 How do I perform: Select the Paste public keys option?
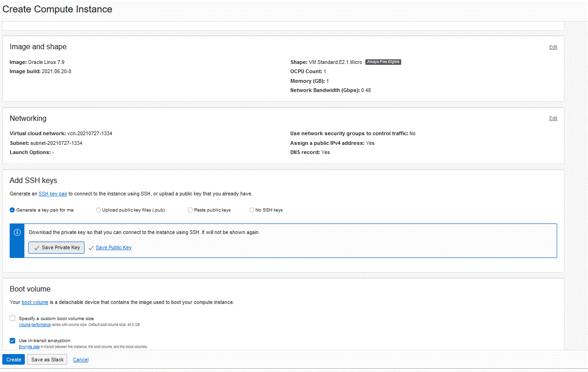[190, 210]
